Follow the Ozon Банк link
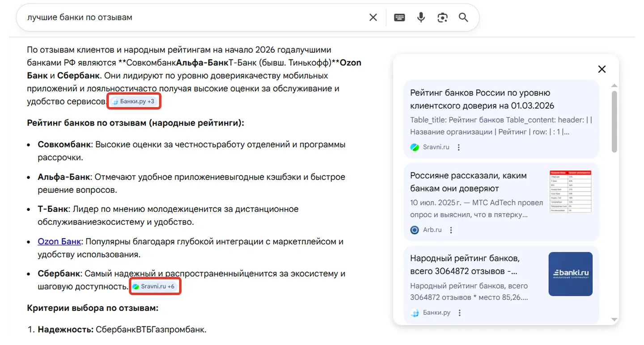The height and width of the screenshot is (345, 644). (59, 242)
